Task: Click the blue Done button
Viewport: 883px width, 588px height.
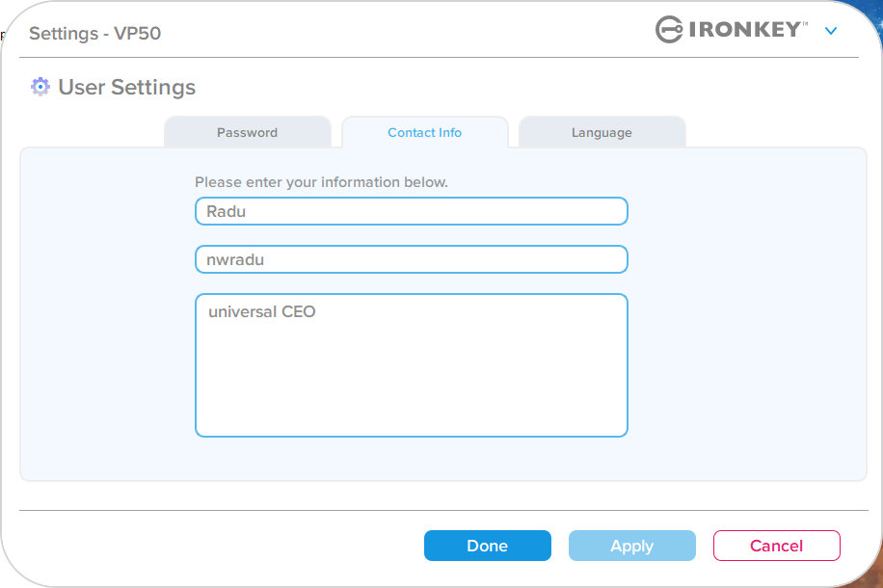Action: pos(487,546)
